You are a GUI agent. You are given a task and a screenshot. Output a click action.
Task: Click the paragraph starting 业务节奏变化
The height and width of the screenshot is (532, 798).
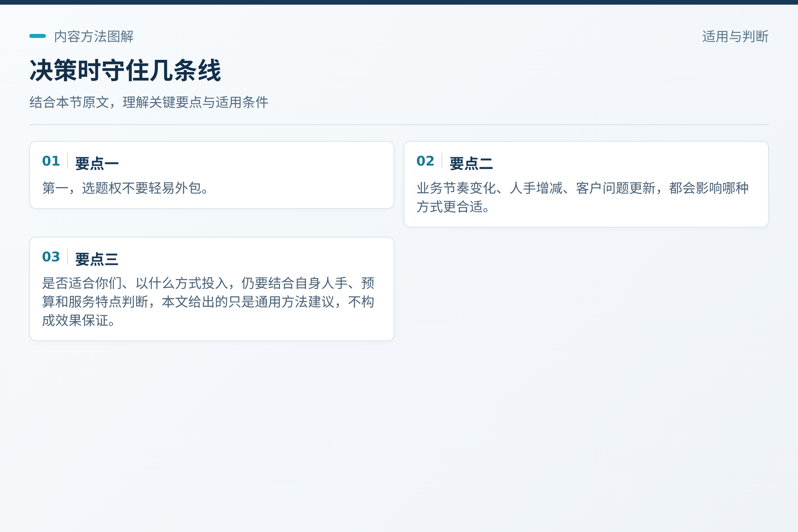pos(582,197)
